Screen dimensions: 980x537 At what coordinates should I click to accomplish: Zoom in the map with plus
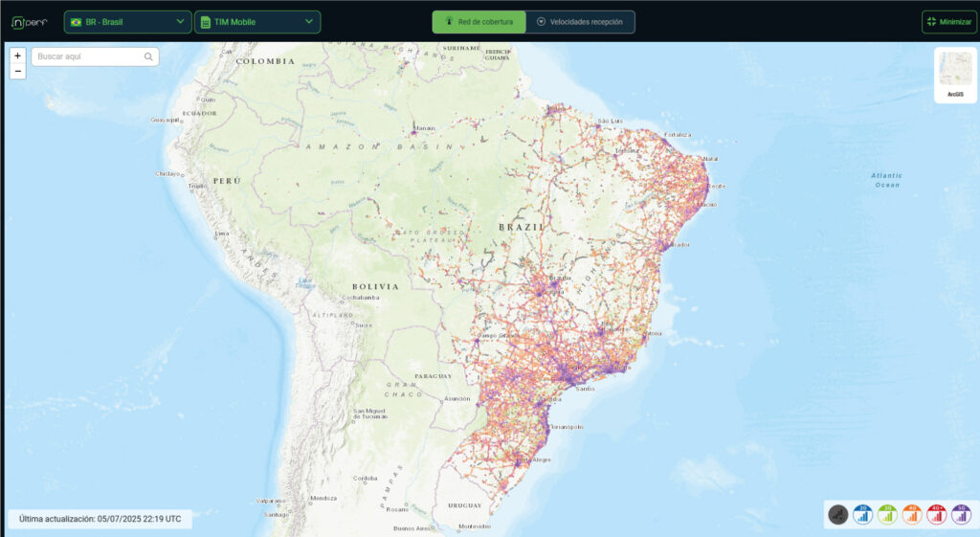pyautogui.click(x=17, y=56)
